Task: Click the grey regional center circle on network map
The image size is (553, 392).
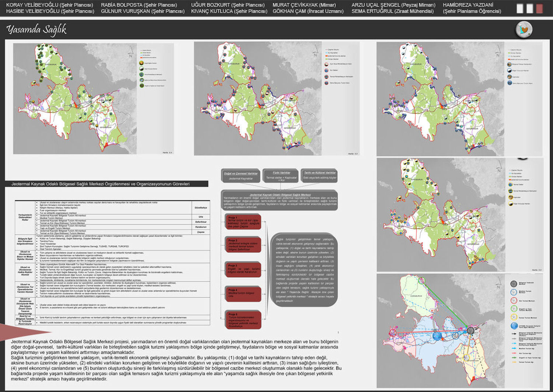Action: 471,330
